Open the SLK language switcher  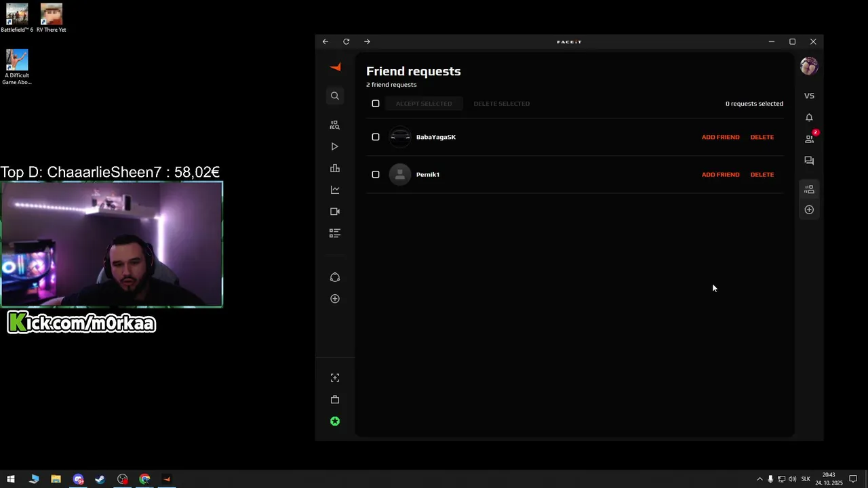point(806,479)
